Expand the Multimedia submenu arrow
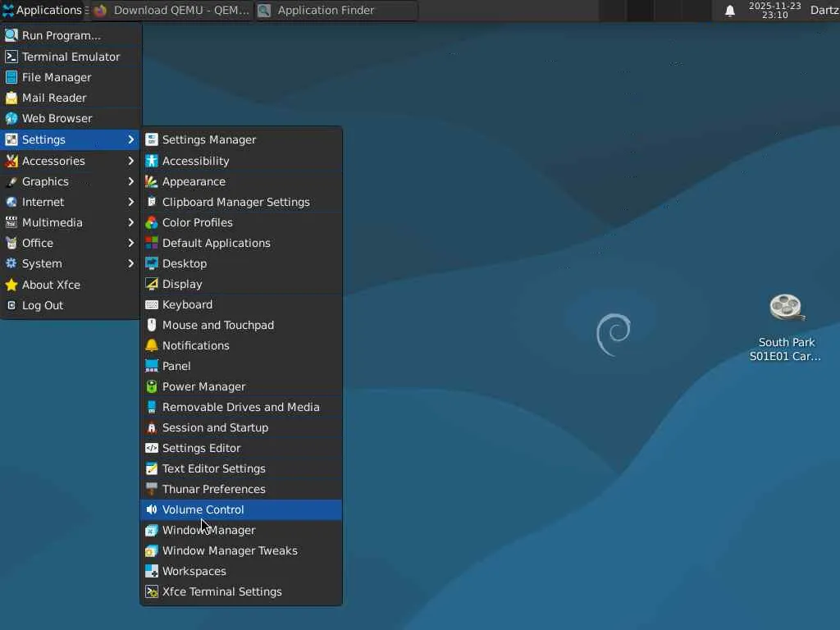Viewport: 840px width, 630px height. click(130, 222)
